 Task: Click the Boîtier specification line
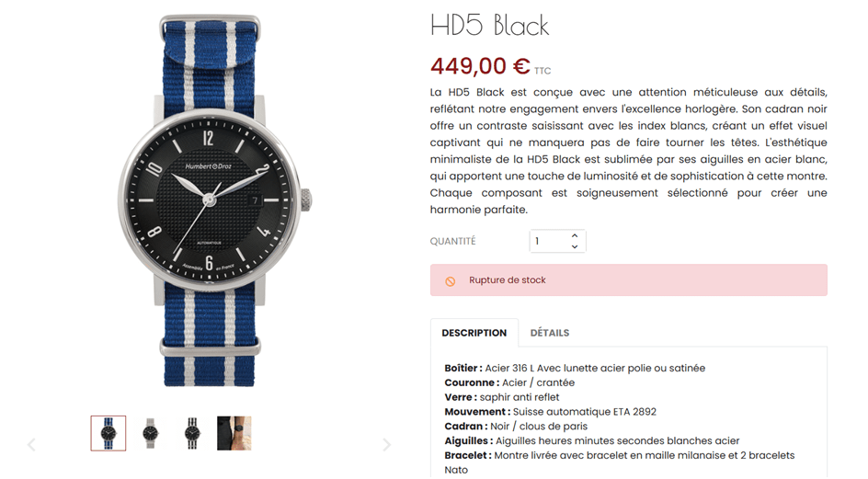click(x=575, y=369)
